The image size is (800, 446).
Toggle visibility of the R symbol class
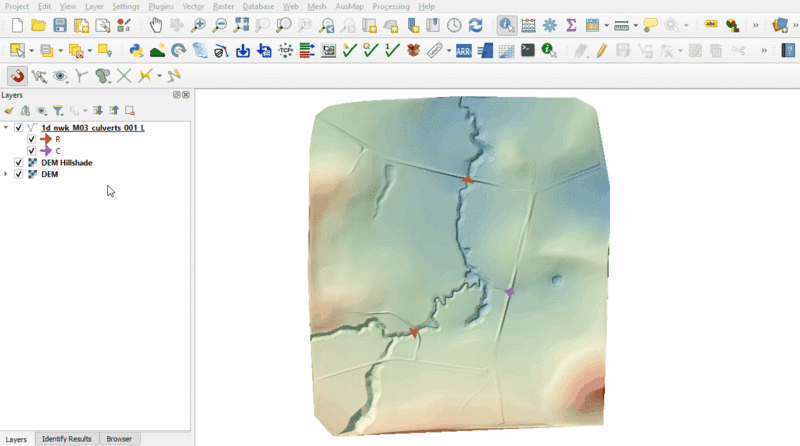coord(31,140)
